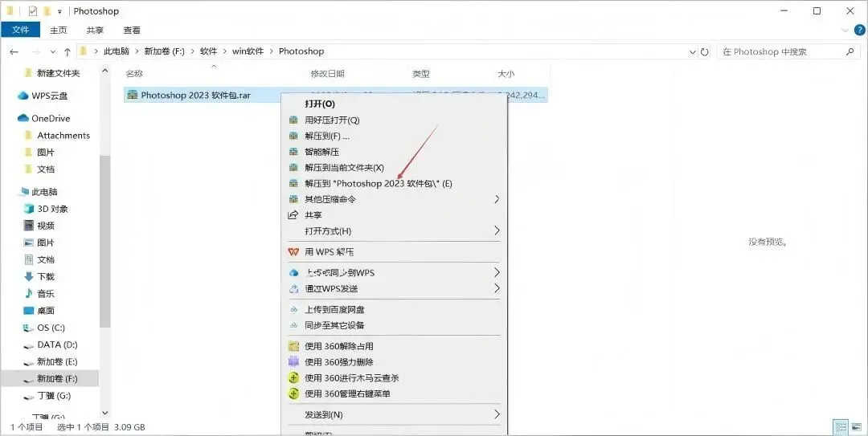Click win软件 in the address breadcrumb
Screen dimensions: 868x436
tap(248, 51)
